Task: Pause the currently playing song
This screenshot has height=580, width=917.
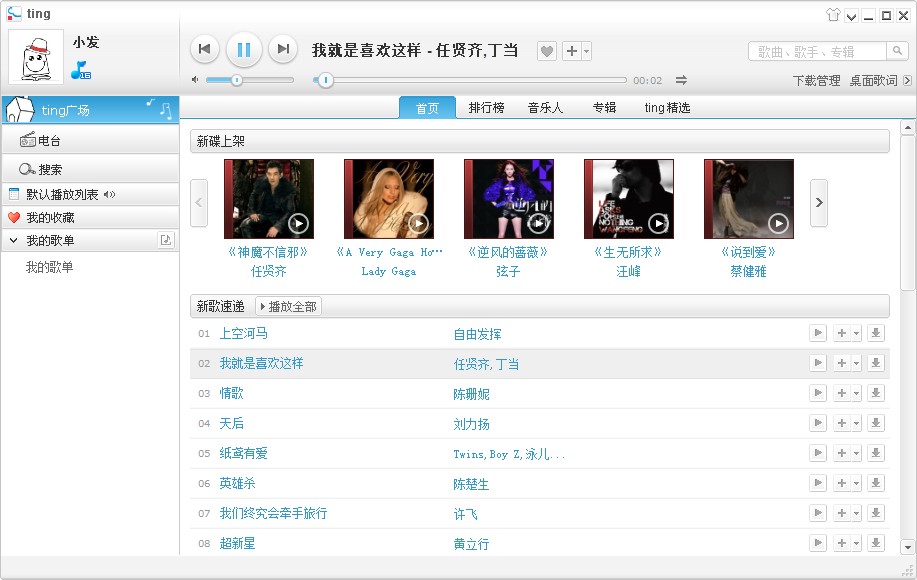Action: (244, 49)
